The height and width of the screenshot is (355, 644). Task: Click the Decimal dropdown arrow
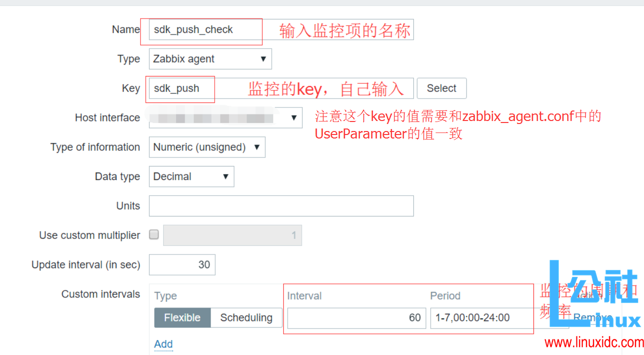click(226, 176)
